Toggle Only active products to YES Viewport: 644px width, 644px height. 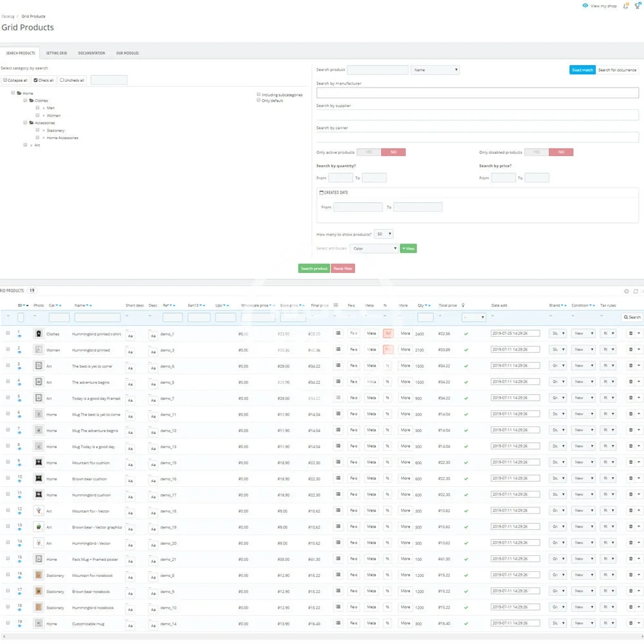click(369, 153)
